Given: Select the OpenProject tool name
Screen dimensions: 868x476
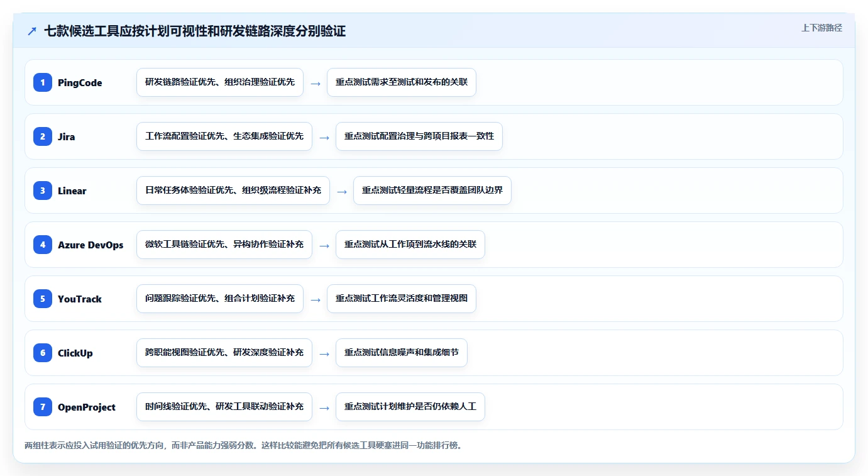Looking at the screenshot, I should tap(87, 407).
